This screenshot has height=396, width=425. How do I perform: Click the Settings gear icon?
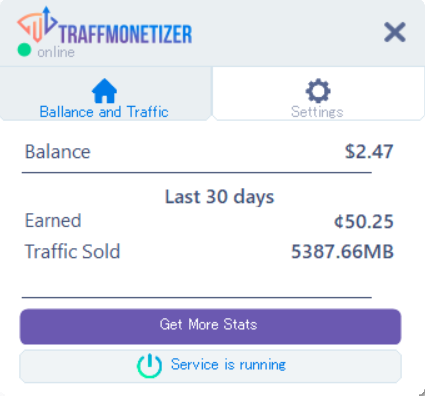coord(318,91)
